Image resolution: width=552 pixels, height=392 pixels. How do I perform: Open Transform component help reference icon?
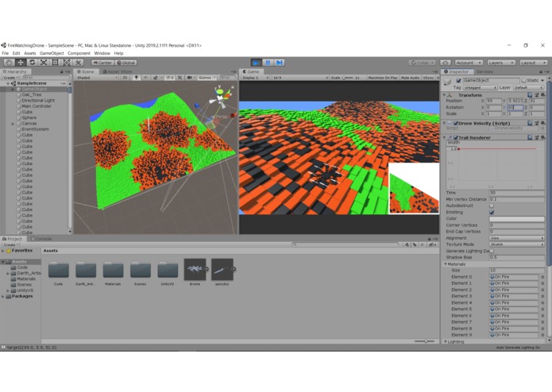point(530,95)
